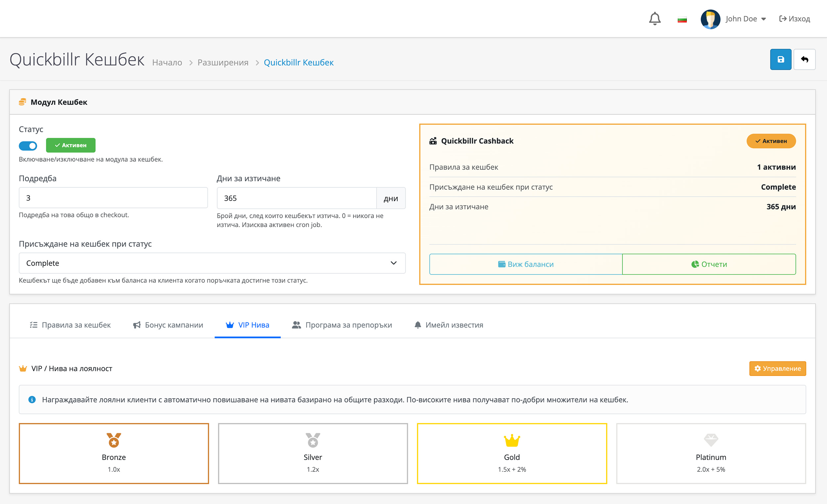The height and width of the screenshot is (504, 827).
Task: Click the Виж баланси button
Action: coord(526,264)
